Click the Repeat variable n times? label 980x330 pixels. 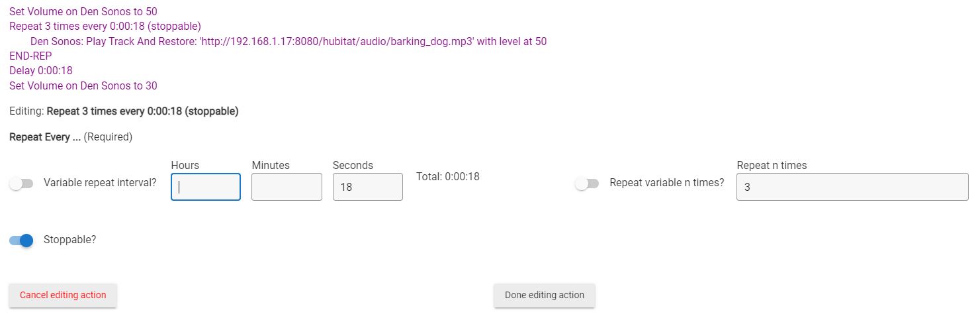[x=667, y=183]
